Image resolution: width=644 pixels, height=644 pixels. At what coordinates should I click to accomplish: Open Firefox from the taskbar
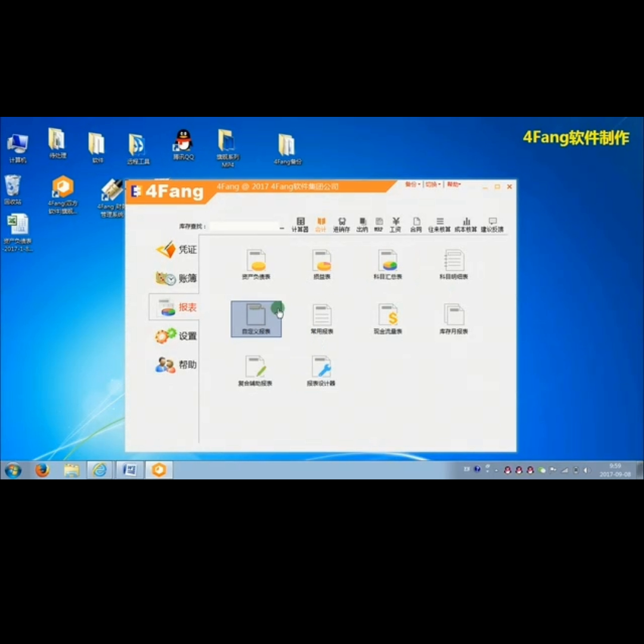pos(42,470)
